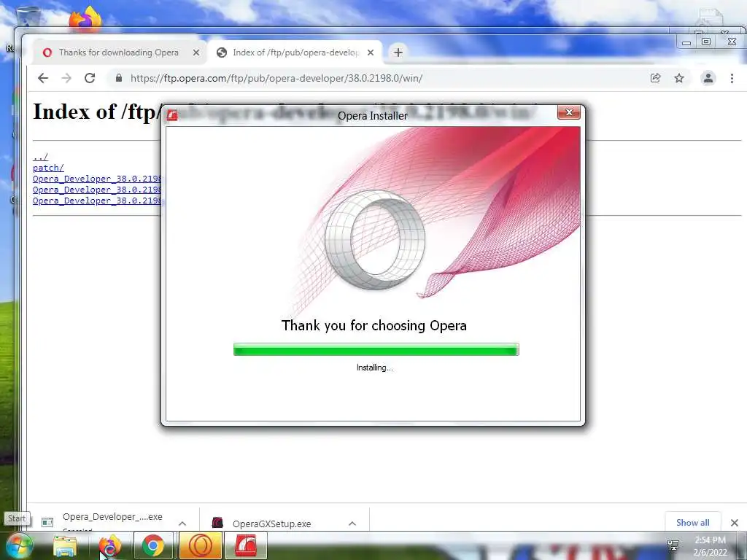Open the Firefox desktop shortcut
The width and height of the screenshot is (747, 560).
pyautogui.click(x=85, y=18)
